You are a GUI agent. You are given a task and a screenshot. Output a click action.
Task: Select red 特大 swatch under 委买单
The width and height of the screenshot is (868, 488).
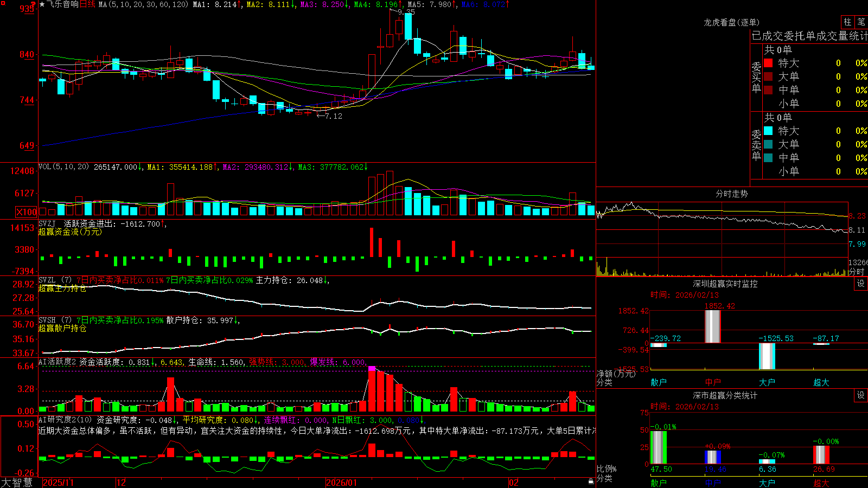pos(768,63)
